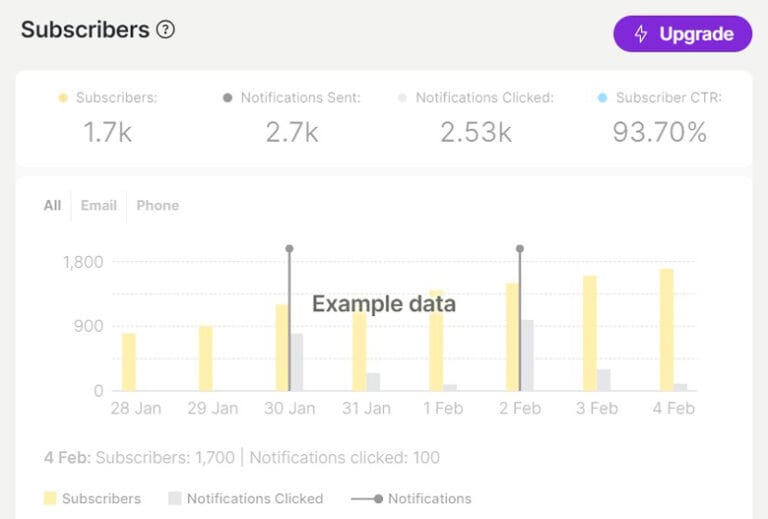
Task: Click the help question mark icon beside Subscribers
Action: [x=166, y=30]
